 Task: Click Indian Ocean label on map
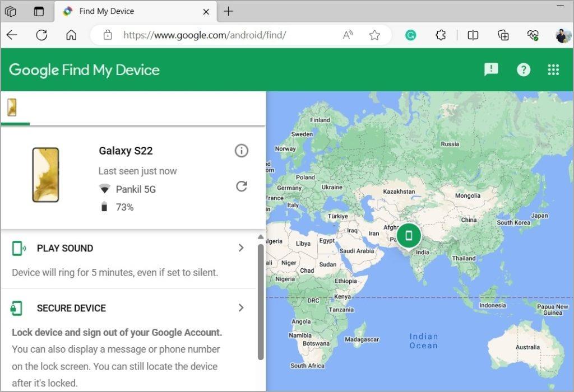(x=424, y=341)
